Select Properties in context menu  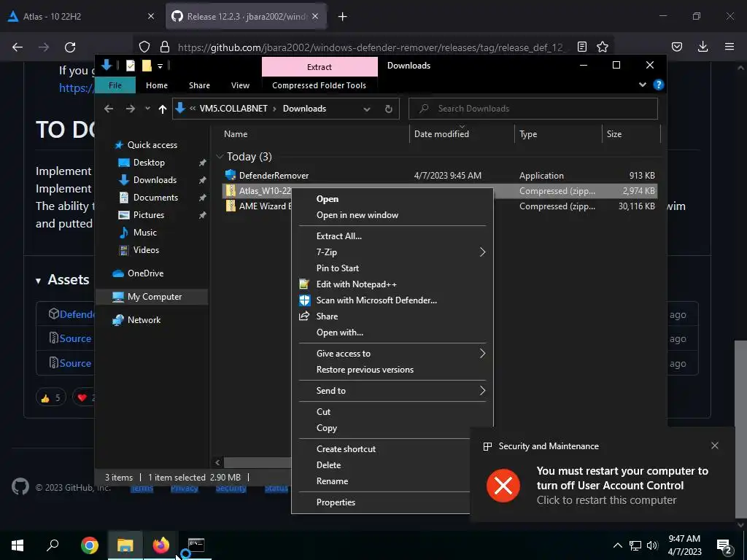coord(336,502)
